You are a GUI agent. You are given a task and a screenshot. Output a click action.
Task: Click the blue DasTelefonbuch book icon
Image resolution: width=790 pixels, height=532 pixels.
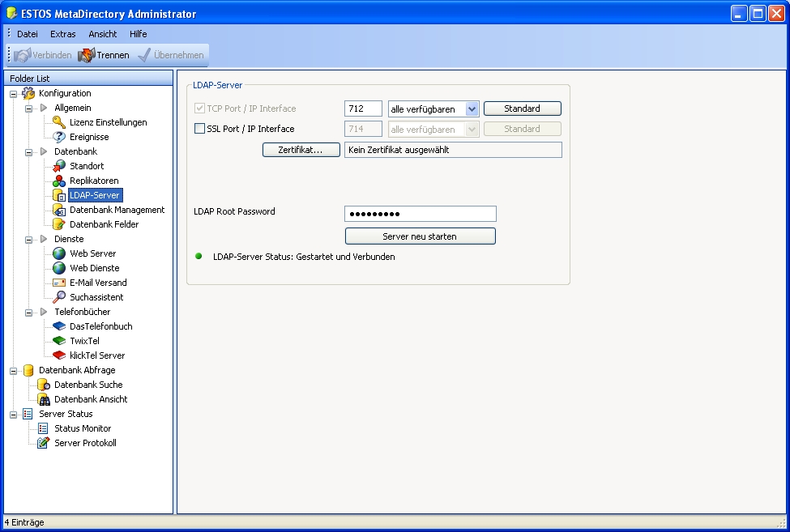tap(59, 326)
